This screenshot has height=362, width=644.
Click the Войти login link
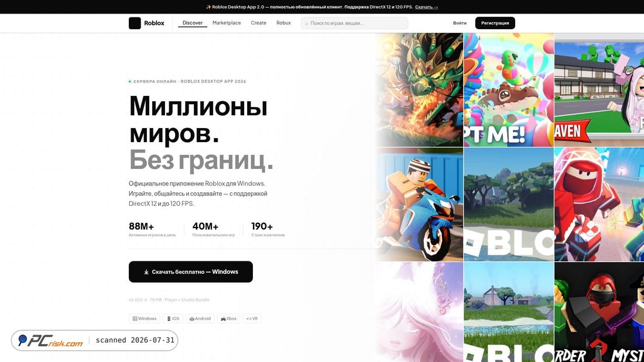coord(460,23)
